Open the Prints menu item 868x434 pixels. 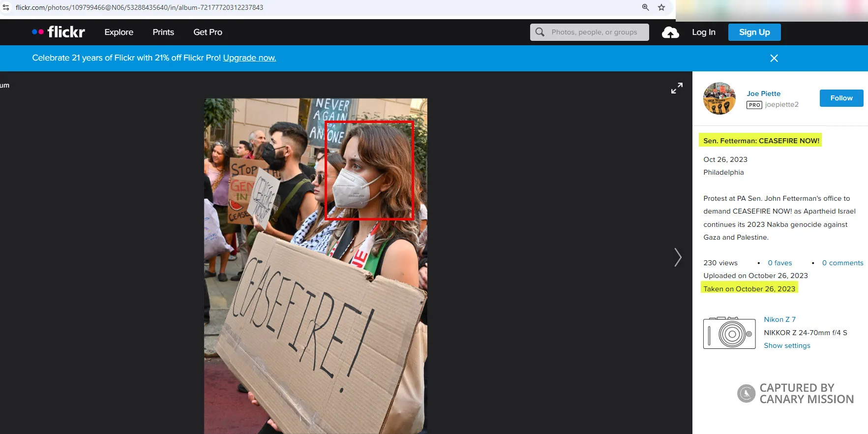[x=163, y=32]
